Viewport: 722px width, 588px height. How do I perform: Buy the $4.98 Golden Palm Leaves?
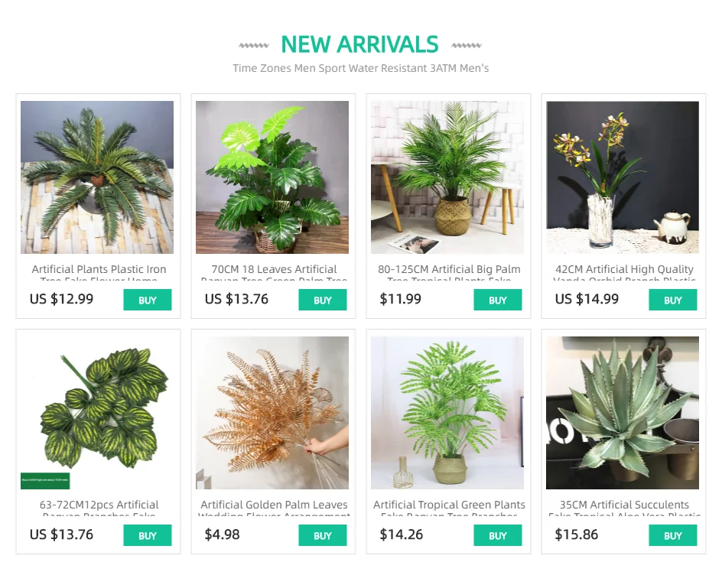[322, 535]
